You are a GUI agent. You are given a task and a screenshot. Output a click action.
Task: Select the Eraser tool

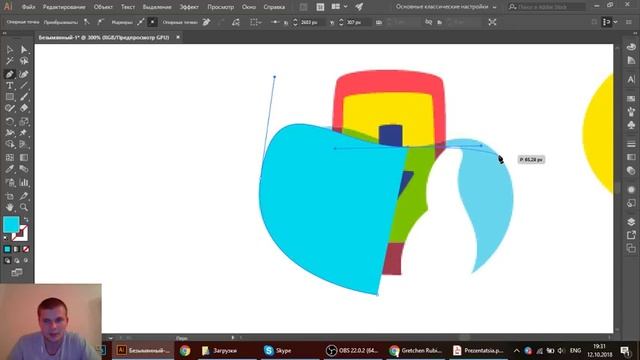(24, 108)
